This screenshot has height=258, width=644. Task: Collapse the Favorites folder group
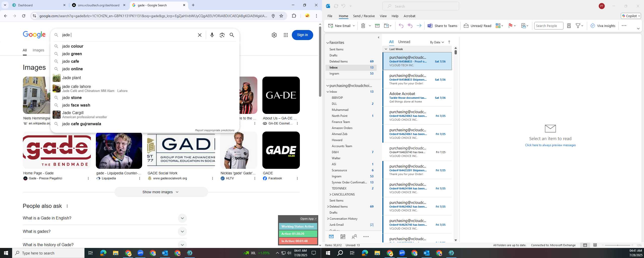click(x=328, y=43)
